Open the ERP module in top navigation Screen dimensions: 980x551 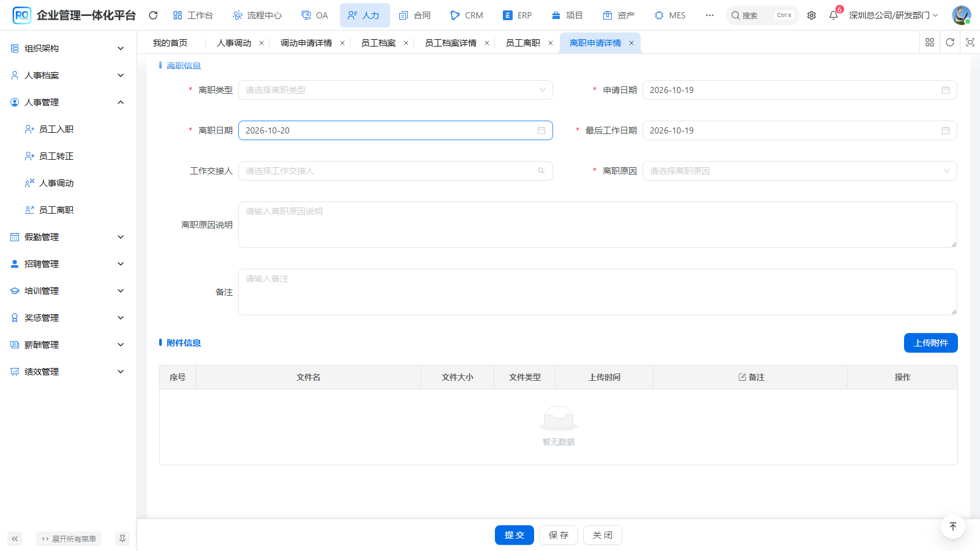[517, 15]
